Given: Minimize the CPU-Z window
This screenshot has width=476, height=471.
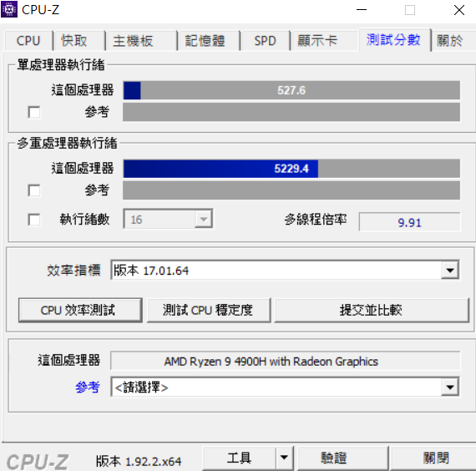Looking at the screenshot, I should pos(362,10).
